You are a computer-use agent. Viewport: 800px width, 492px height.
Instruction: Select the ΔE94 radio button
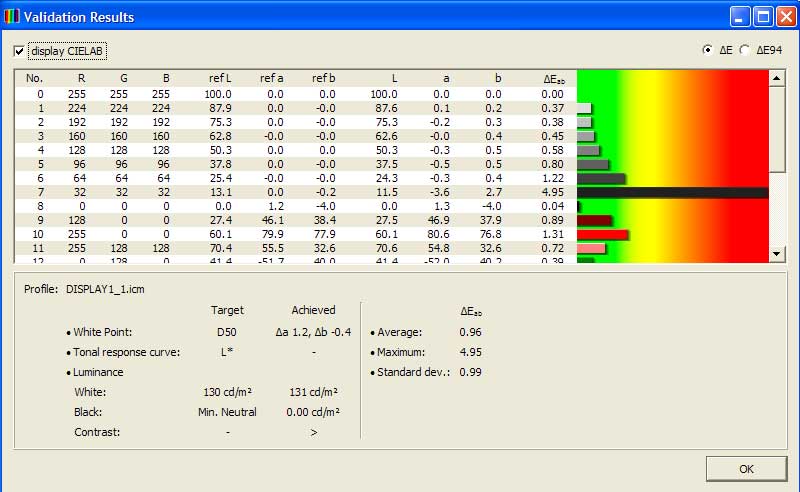tap(744, 50)
